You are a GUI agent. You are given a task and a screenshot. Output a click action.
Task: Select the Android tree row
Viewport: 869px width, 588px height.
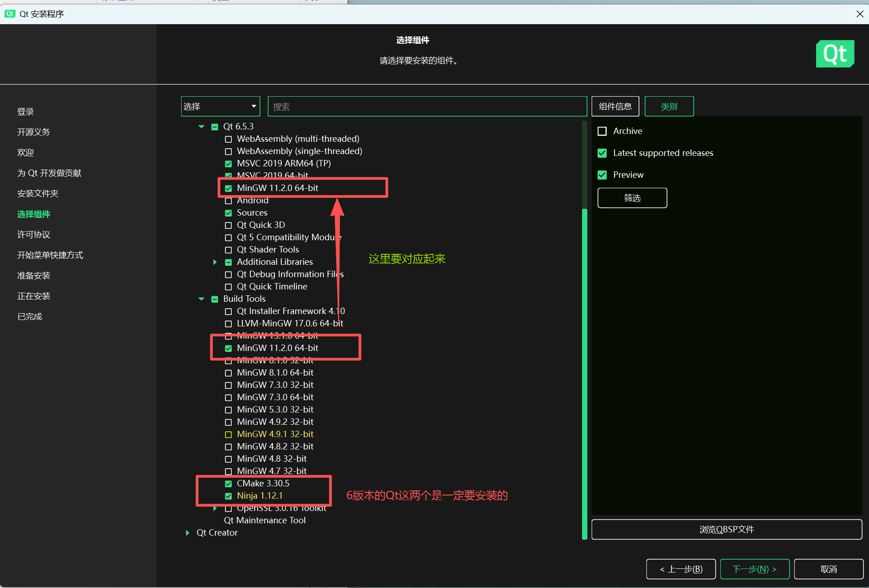click(x=252, y=201)
